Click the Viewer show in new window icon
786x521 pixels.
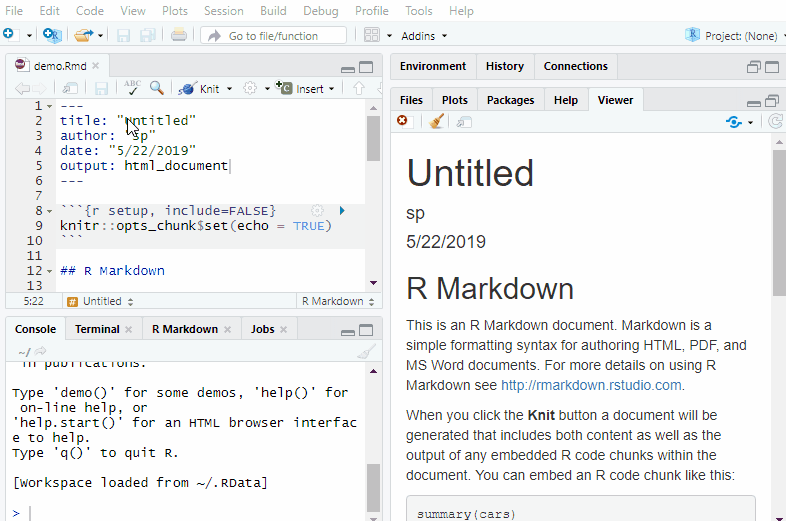pyautogui.click(x=464, y=122)
